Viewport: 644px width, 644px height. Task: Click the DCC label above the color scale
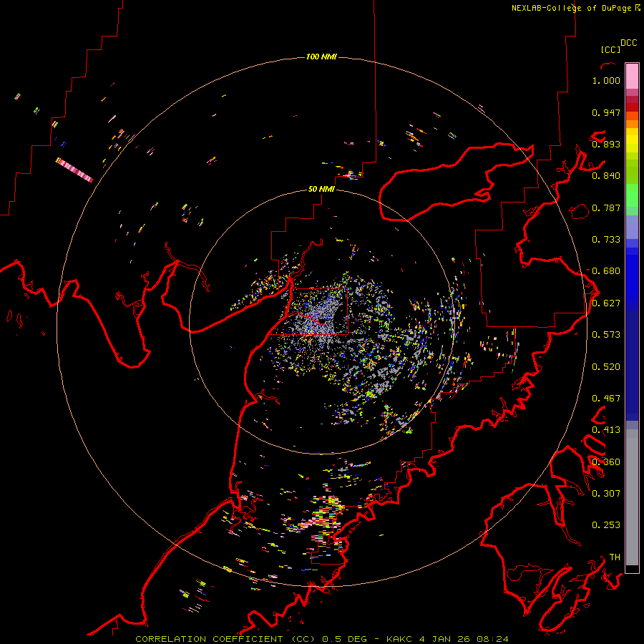point(628,43)
